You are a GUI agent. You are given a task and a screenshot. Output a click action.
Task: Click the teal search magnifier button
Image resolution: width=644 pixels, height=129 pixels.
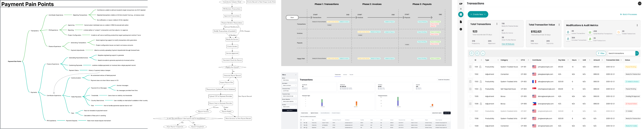click(637, 53)
